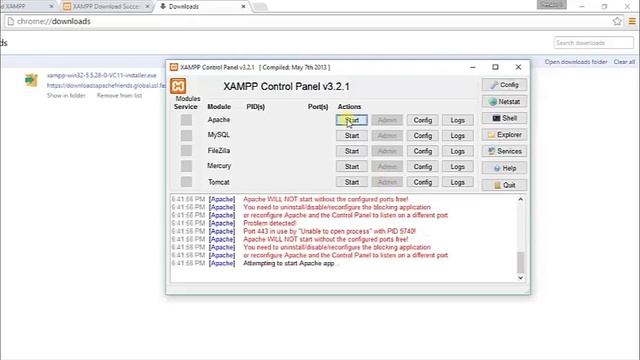Click the xampp installer file icon

tap(31, 80)
